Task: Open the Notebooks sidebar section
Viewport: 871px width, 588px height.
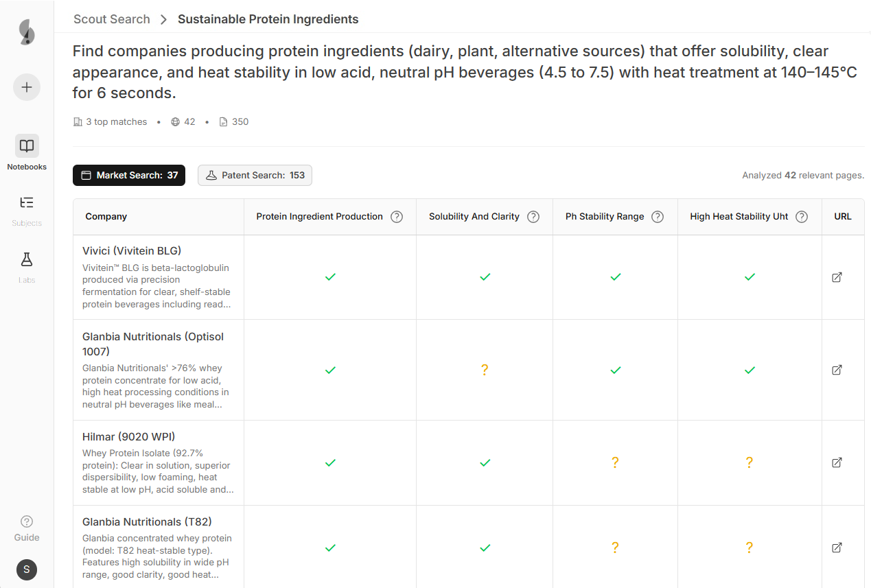Action: (x=27, y=152)
